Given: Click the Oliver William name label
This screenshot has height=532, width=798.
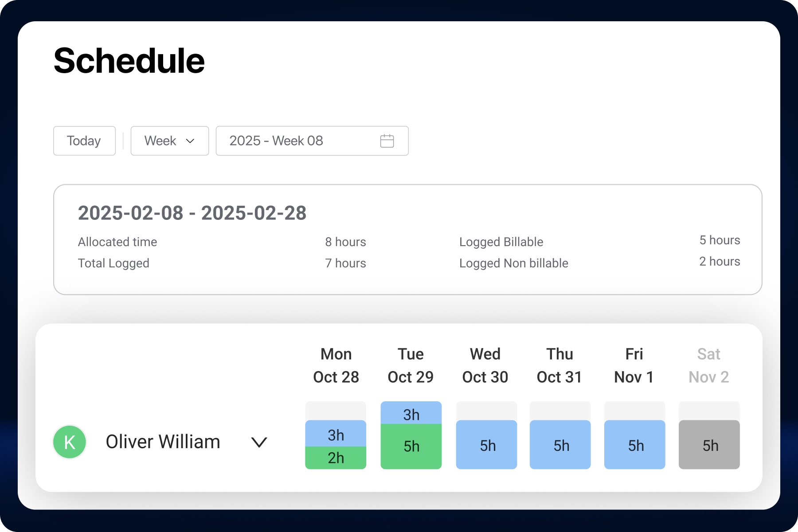Looking at the screenshot, I should coord(163,442).
